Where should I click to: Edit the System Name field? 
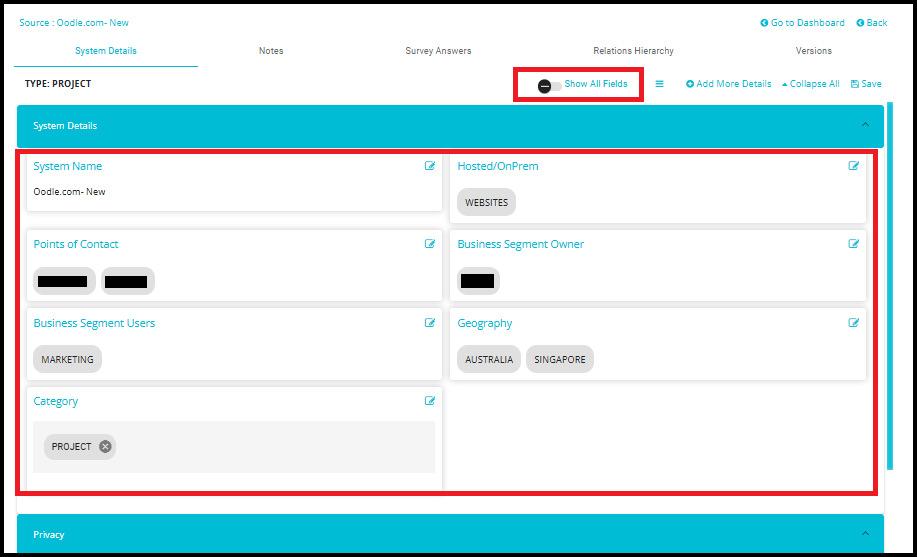(x=430, y=166)
